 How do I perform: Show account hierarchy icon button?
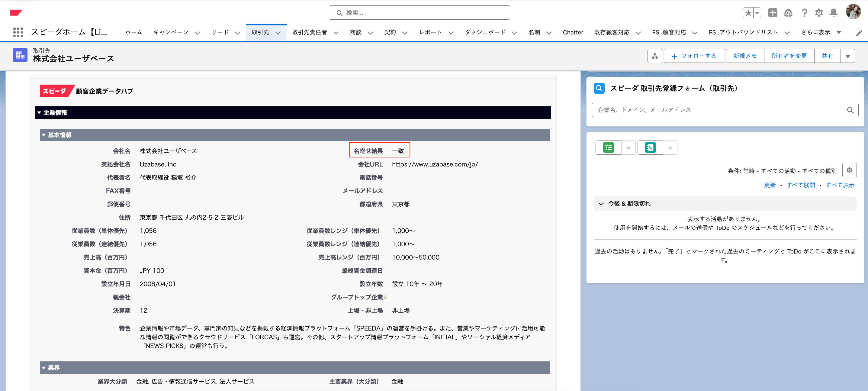(655, 56)
